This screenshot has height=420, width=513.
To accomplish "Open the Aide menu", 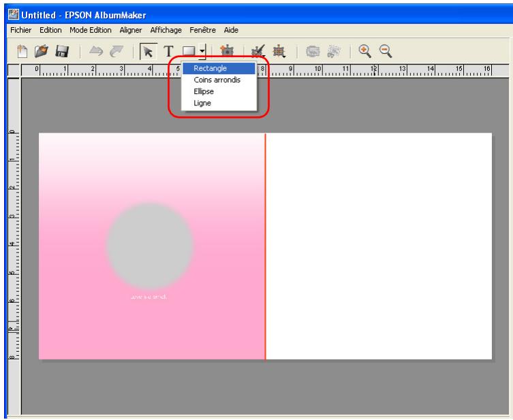I will [x=231, y=30].
